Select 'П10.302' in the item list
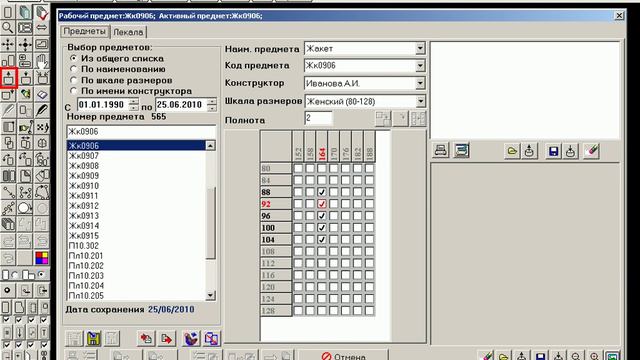Image resolution: width=640 pixels, height=360 pixels. click(x=136, y=246)
